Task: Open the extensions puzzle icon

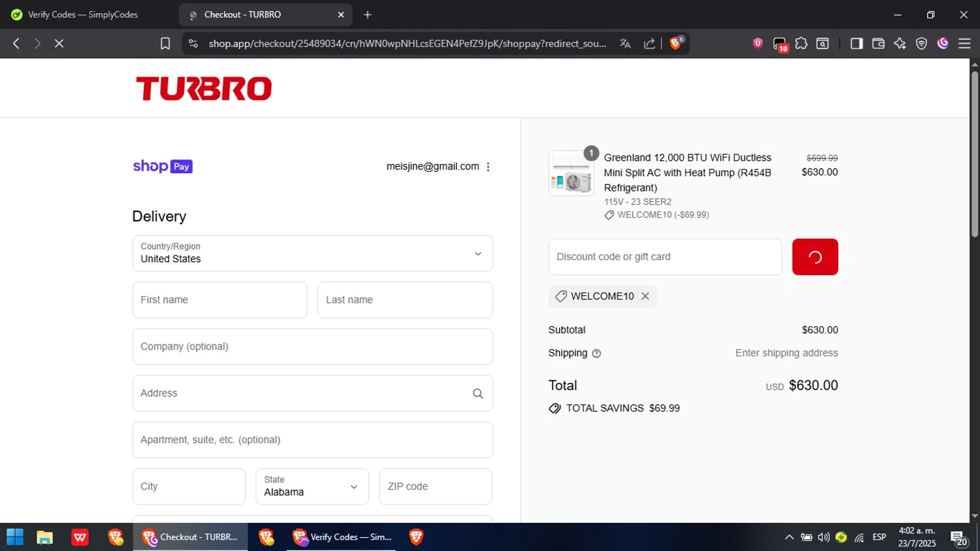Action: [x=802, y=43]
